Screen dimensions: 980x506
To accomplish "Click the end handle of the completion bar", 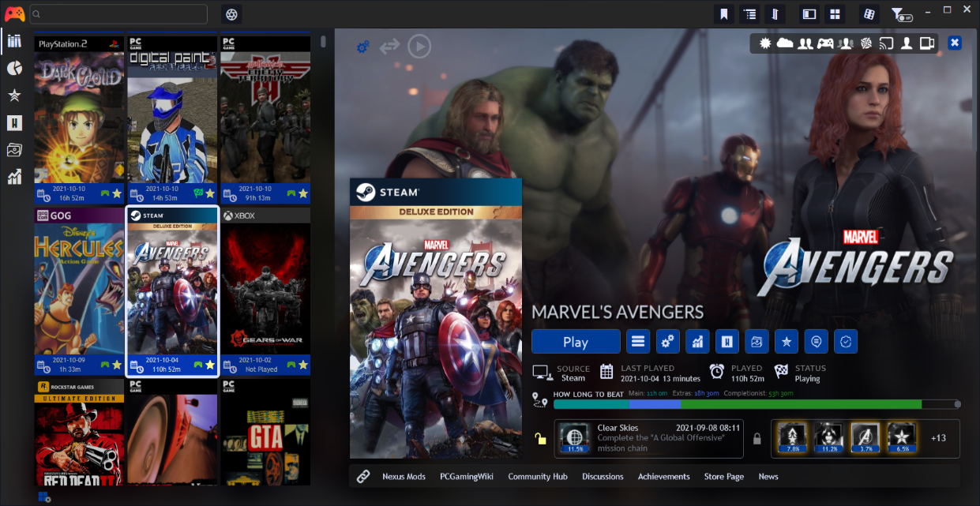I will click(x=958, y=404).
